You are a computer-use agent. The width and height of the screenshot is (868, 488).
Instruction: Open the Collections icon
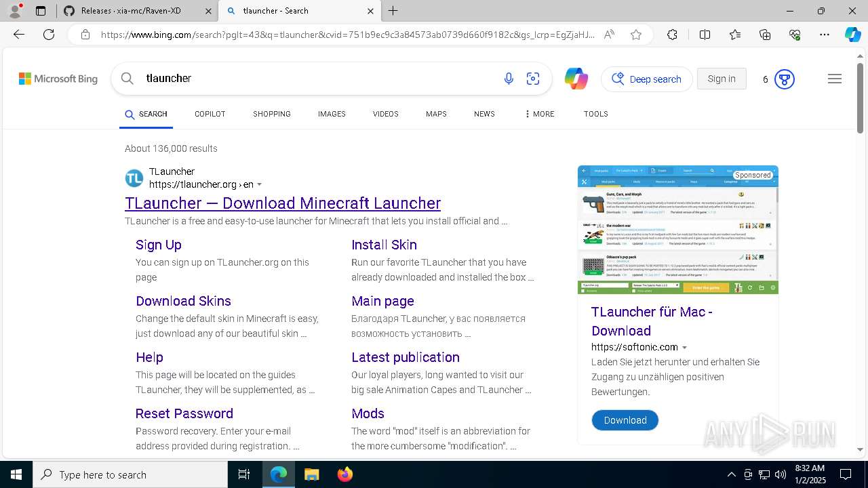pyautogui.click(x=765, y=35)
